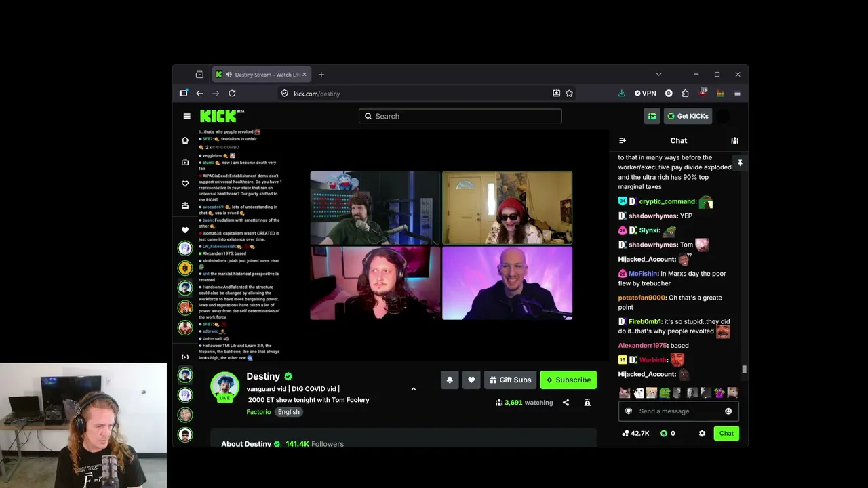List all tabs dropdown arrow
868x488 pixels.
(658, 75)
